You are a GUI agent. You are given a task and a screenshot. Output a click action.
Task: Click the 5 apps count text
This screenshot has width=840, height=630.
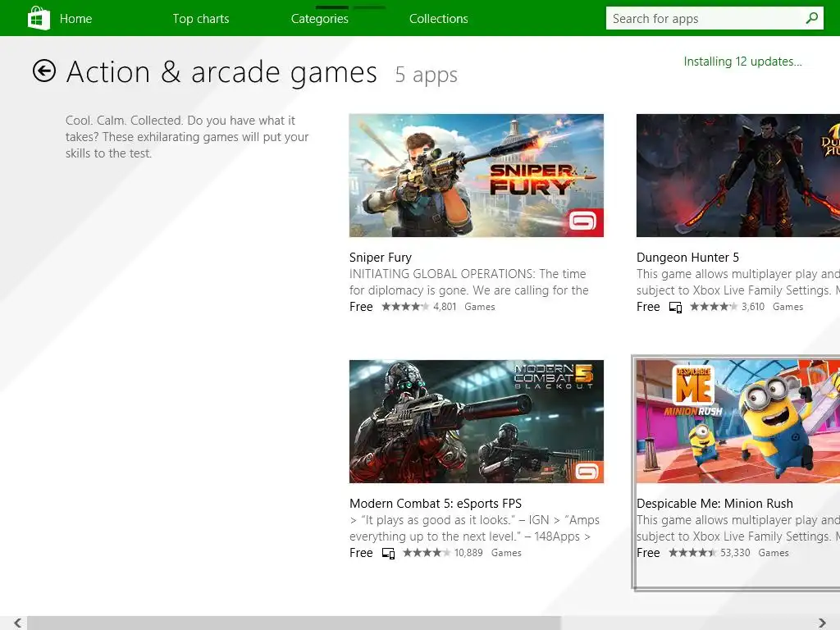(427, 75)
